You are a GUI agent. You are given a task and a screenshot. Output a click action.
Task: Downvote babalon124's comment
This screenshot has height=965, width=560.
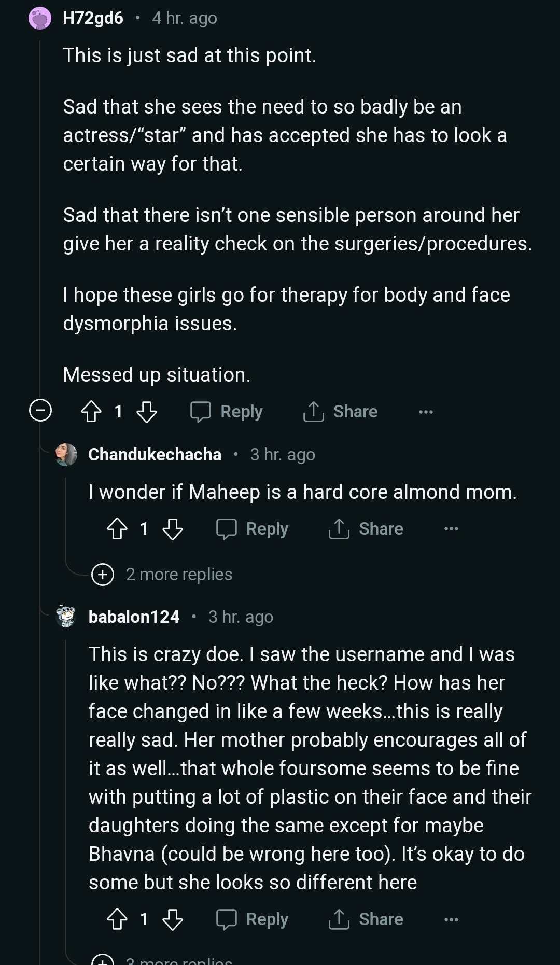pos(173,919)
